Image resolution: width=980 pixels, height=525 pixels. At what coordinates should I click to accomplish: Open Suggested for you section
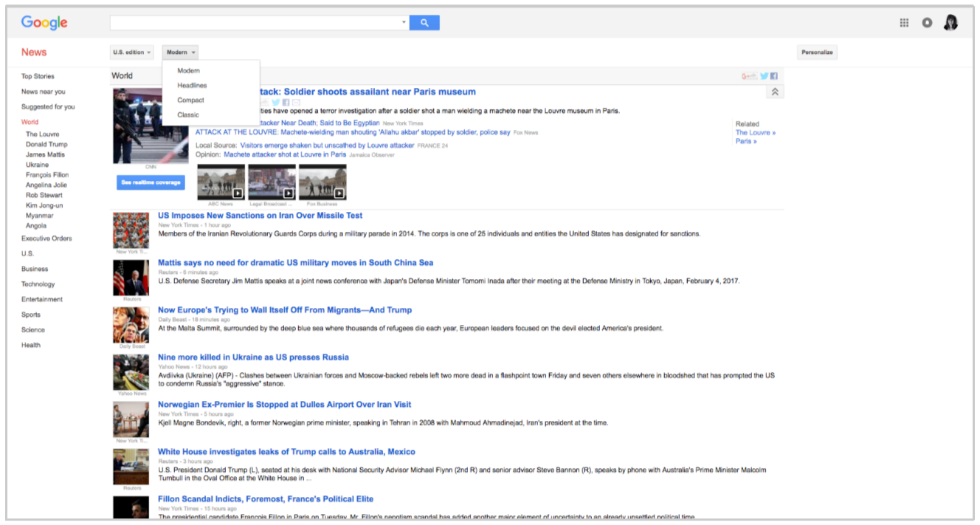pyautogui.click(x=48, y=107)
